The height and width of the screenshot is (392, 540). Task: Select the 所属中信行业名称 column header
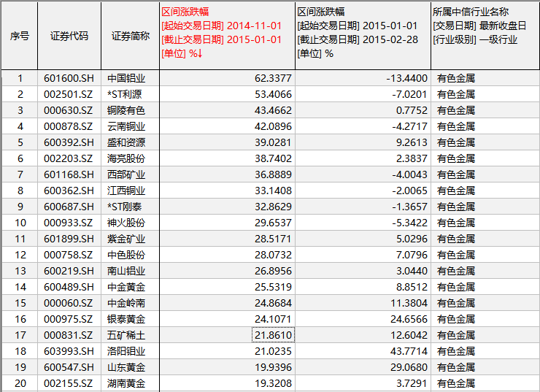tap(485, 36)
